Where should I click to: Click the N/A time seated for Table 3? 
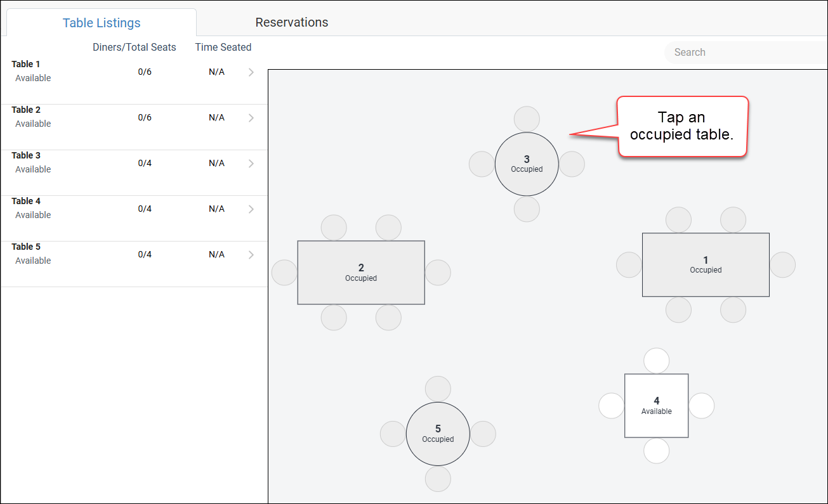point(216,163)
